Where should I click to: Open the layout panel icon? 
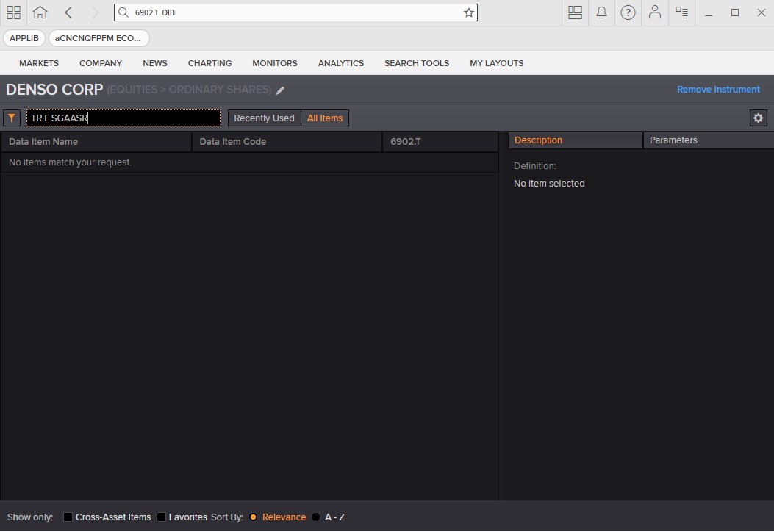coord(575,12)
